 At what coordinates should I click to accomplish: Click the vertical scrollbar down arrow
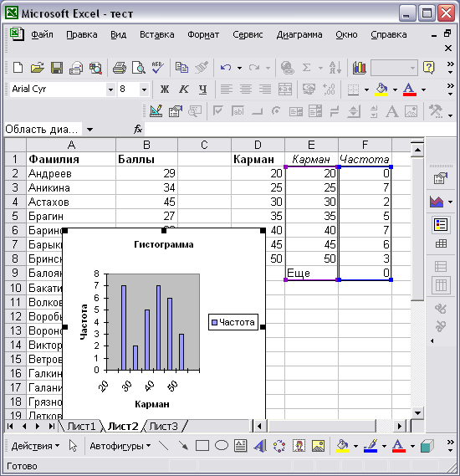418,413
